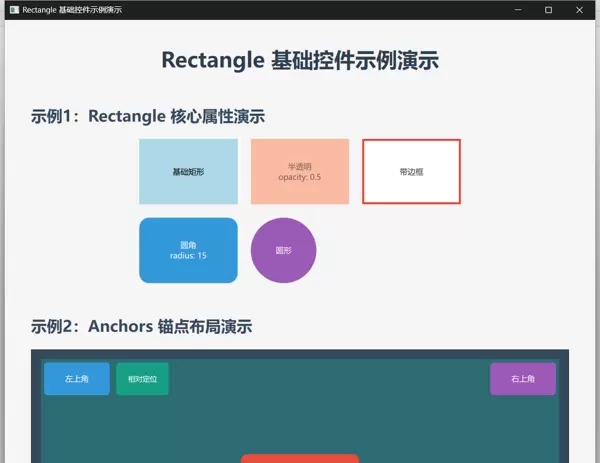Close the Rectangle demo window

coord(579,9)
